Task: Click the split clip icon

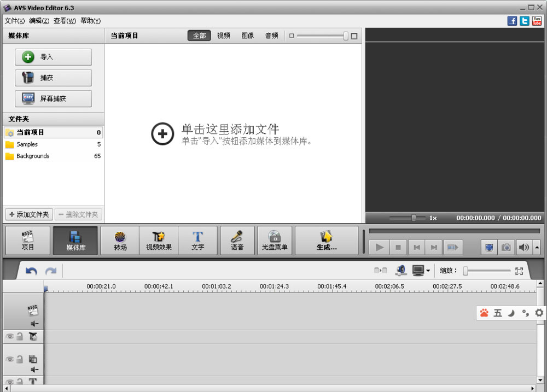Action: pyautogui.click(x=380, y=271)
